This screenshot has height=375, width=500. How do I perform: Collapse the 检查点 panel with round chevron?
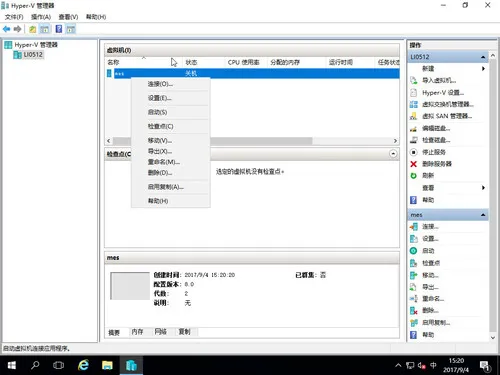393,154
